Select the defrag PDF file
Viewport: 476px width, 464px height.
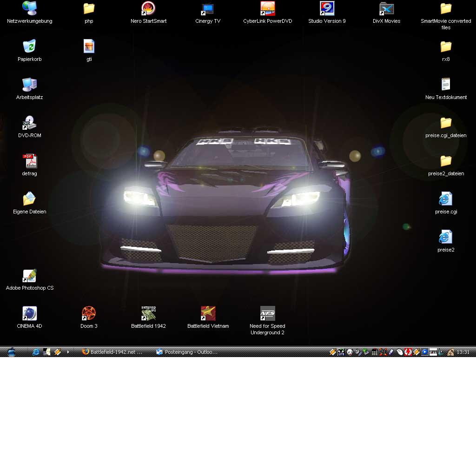pyautogui.click(x=29, y=165)
